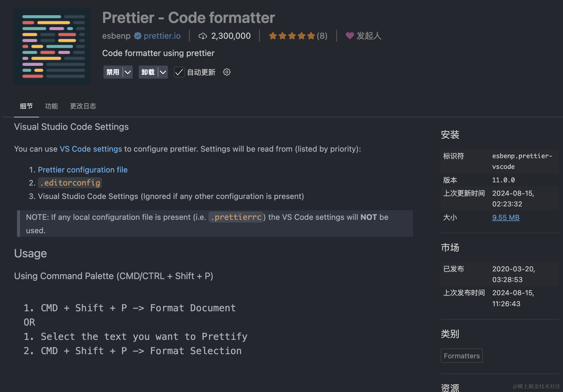Toggle the 自动更新 auto-update checkbox
Image resolution: width=563 pixels, height=392 pixels.
coord(179,72)
